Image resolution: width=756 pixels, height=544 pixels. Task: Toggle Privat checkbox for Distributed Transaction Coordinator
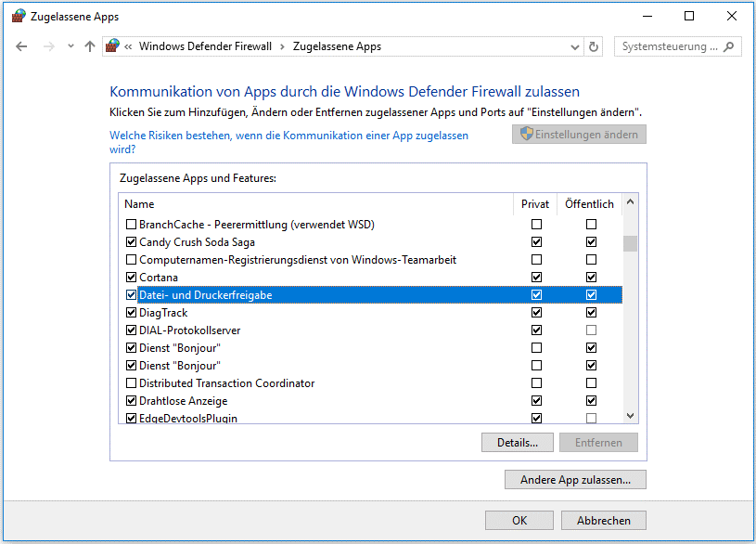(x=537, y=383)
